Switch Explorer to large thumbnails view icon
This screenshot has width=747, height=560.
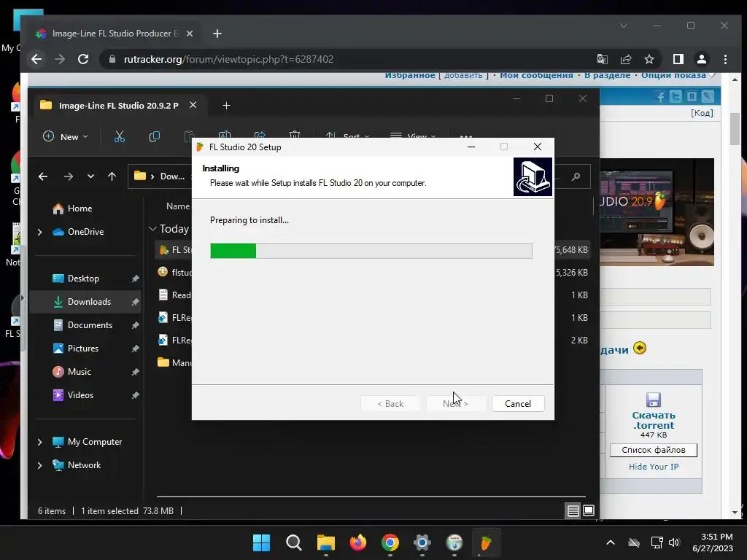589,511
